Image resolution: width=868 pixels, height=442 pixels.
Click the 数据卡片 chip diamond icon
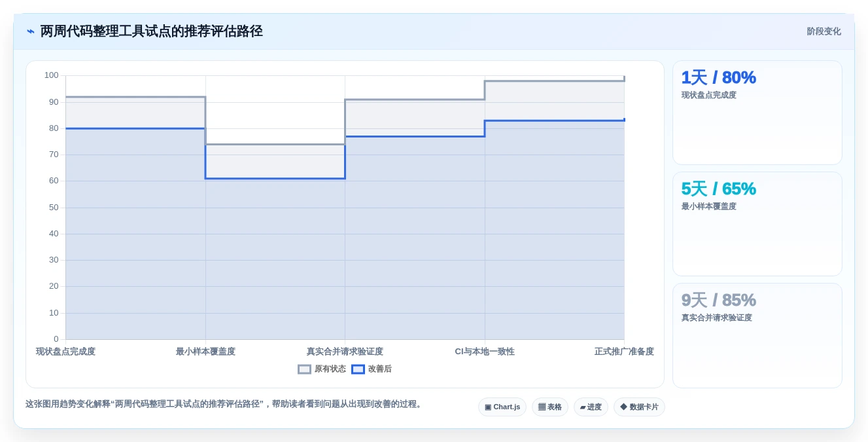point(623,407)
